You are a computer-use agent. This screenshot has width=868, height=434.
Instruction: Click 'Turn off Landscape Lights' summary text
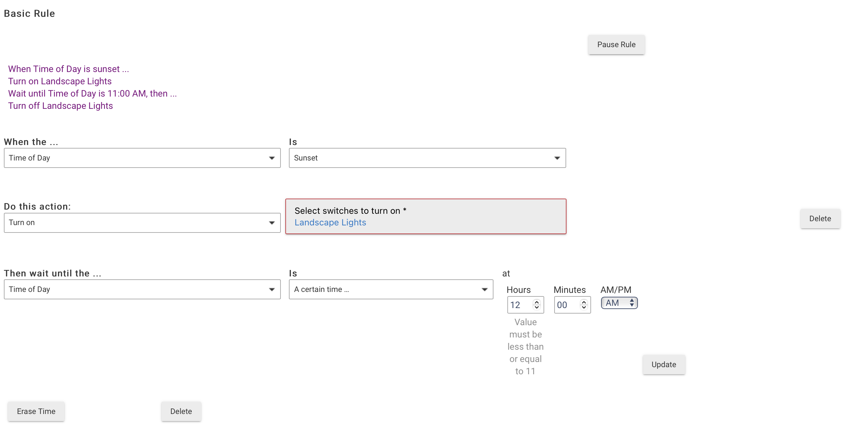click(60, 106)
